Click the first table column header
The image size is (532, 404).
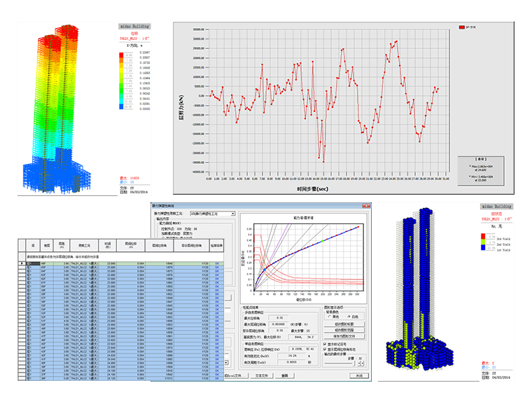33,245
